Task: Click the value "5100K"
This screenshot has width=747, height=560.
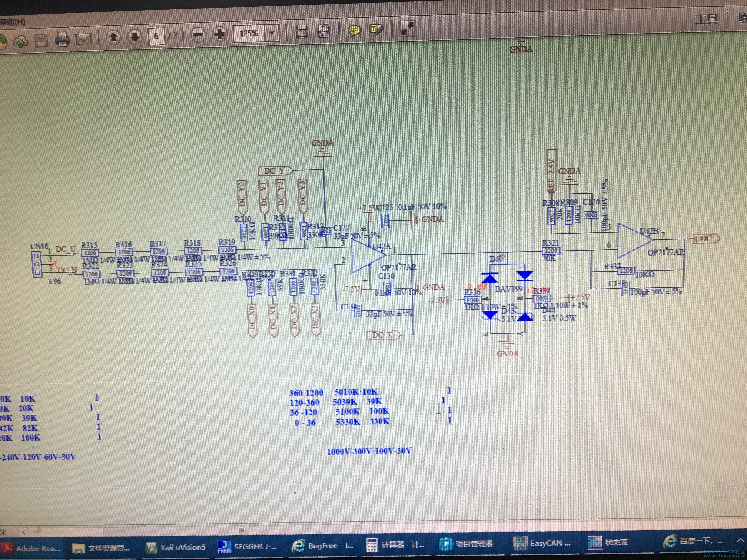Action: (x=348, y=411)
